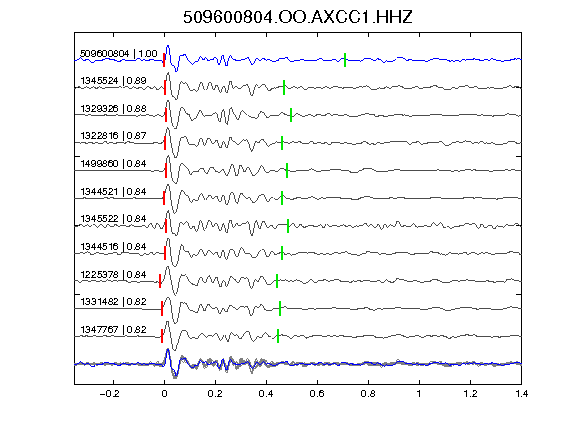Click the green marker on the blue trace

pos(345,60)
